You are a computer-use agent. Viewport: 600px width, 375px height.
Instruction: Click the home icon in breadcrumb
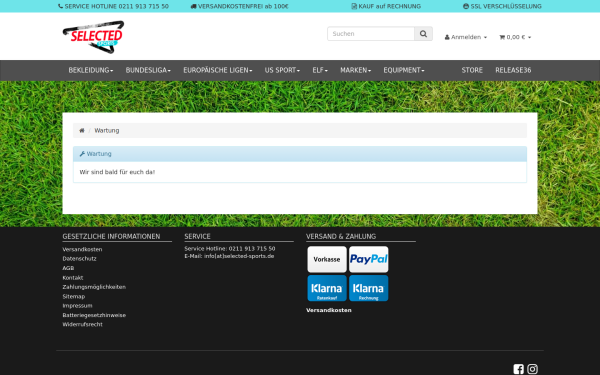point(82,130)
